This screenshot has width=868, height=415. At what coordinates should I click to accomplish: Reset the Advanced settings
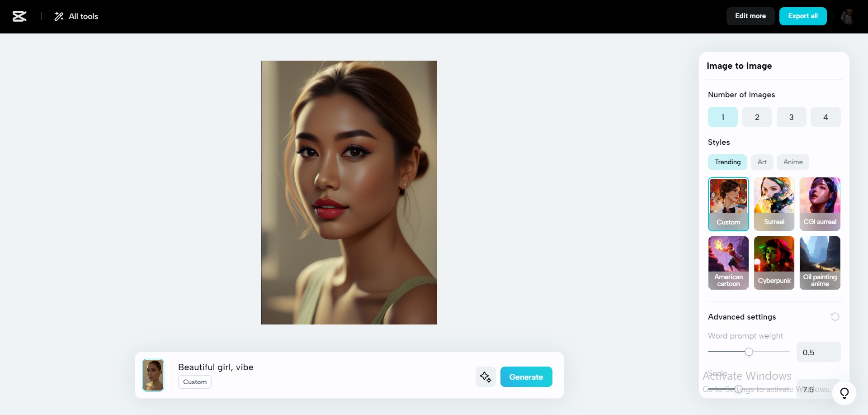835,317
